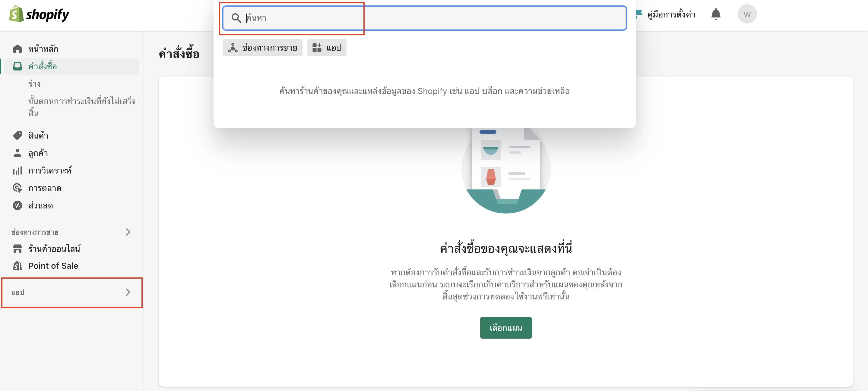Screen dimensions: 868x391
Task: Expand แอป chevron in the sidebar
Action: (128, 292)
